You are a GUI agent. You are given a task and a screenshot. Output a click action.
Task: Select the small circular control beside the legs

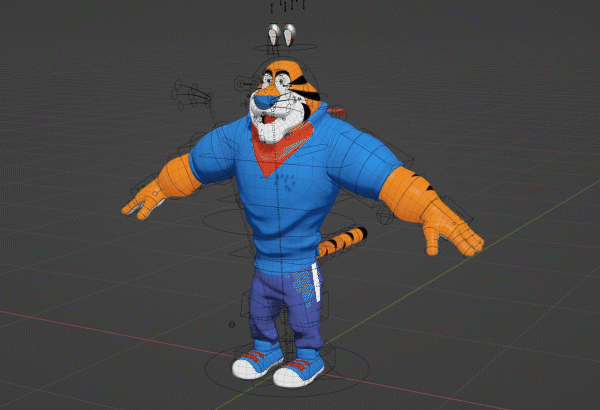(x=232, y=325)
